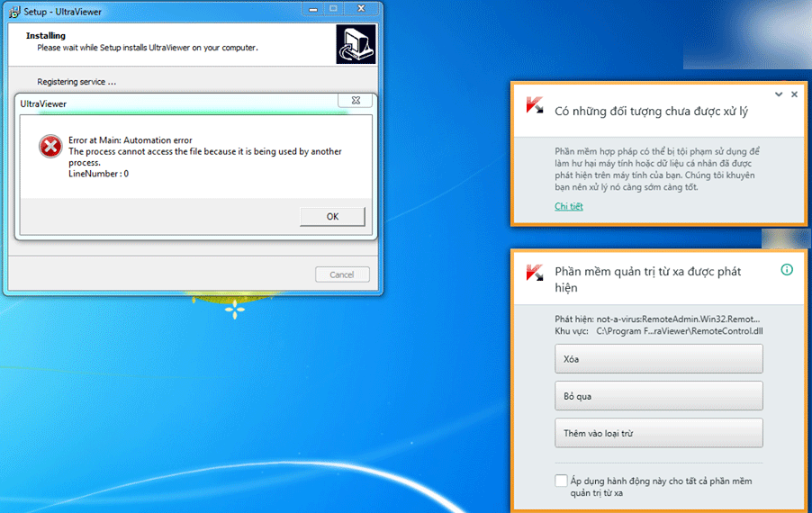Viewport: 812px width, 513px height.
Task: Click the Xóa button
Action: [x=659, y=359]
